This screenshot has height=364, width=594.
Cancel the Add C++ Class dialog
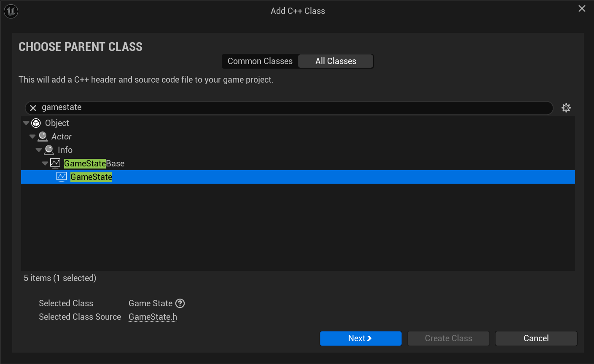[536, 338]
